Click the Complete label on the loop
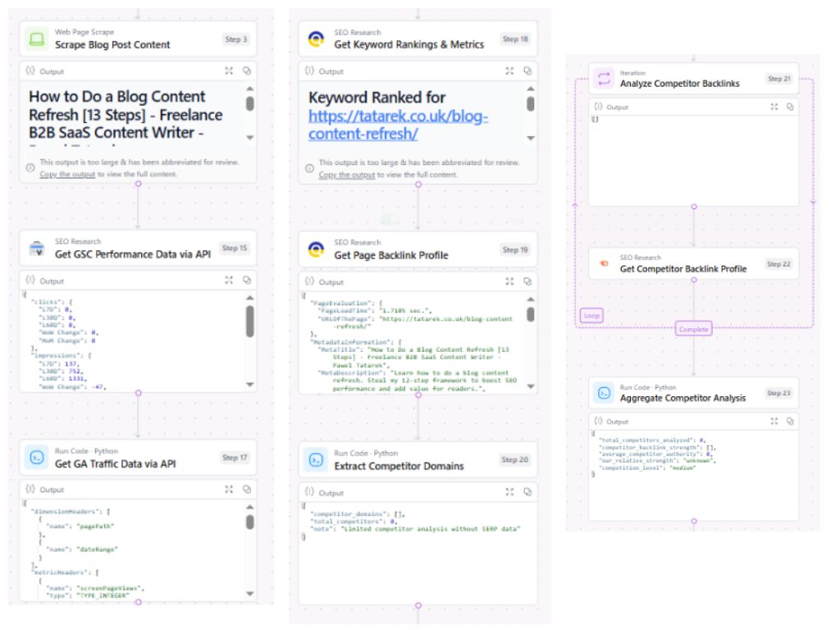 click(693, 329)
